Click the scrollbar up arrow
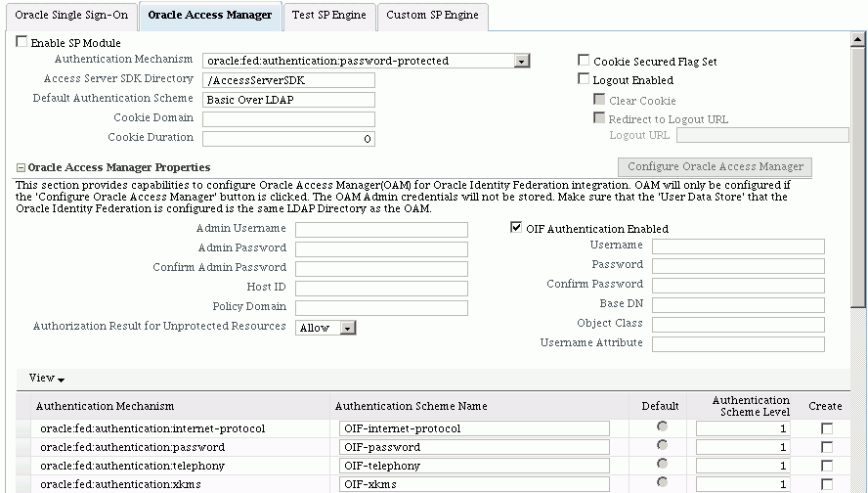The height and width of the screenshot is (493, 868). pos(857,39)
